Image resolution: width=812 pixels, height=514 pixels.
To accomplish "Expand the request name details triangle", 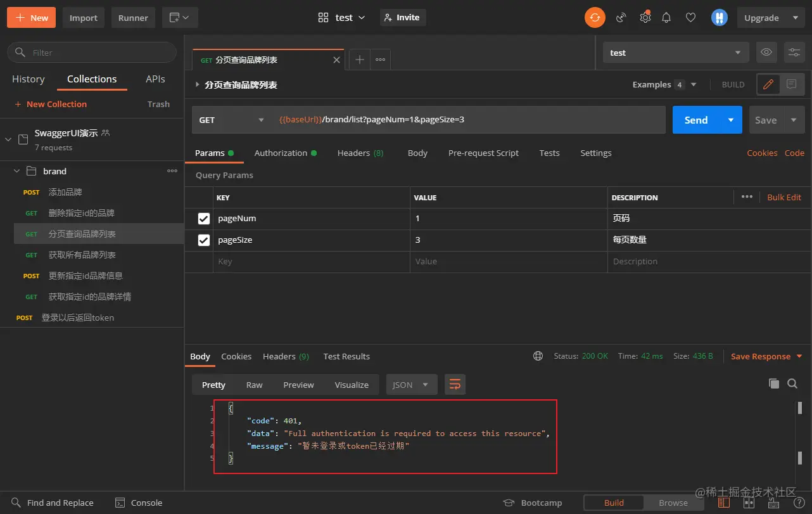I will click(198, 84).
